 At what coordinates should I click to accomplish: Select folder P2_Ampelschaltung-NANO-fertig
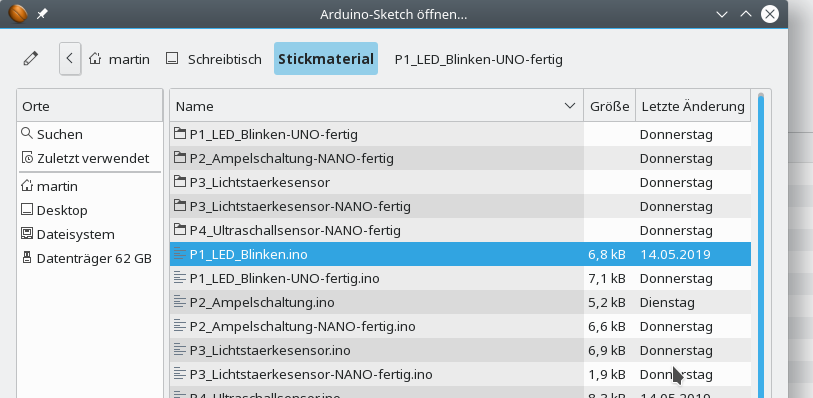pyautogui.click(x=460, y=159)
